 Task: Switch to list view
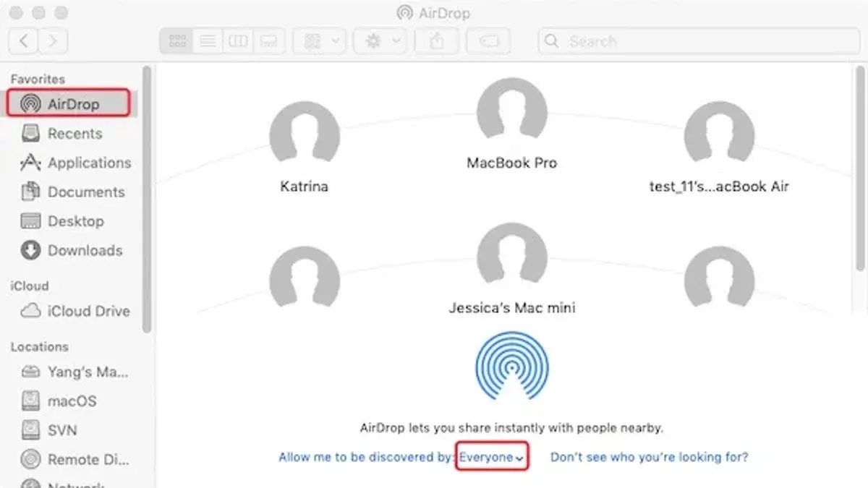click(x=208, y=41)
